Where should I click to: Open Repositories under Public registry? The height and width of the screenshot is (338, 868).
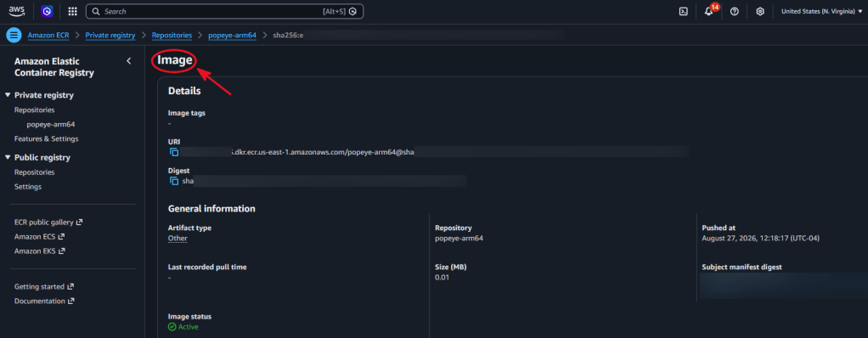[34, 172]
